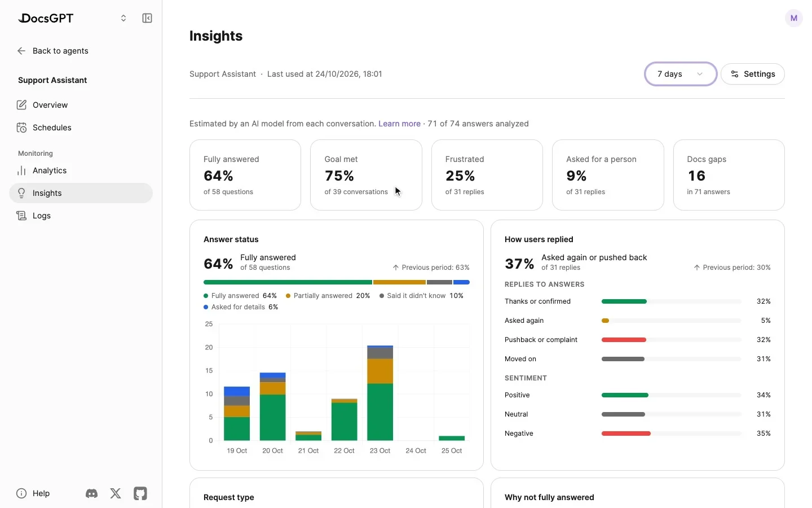This screenshot has height=508, width=812.
Task: Open the user avatar M menu
Action: coord(793,18)
